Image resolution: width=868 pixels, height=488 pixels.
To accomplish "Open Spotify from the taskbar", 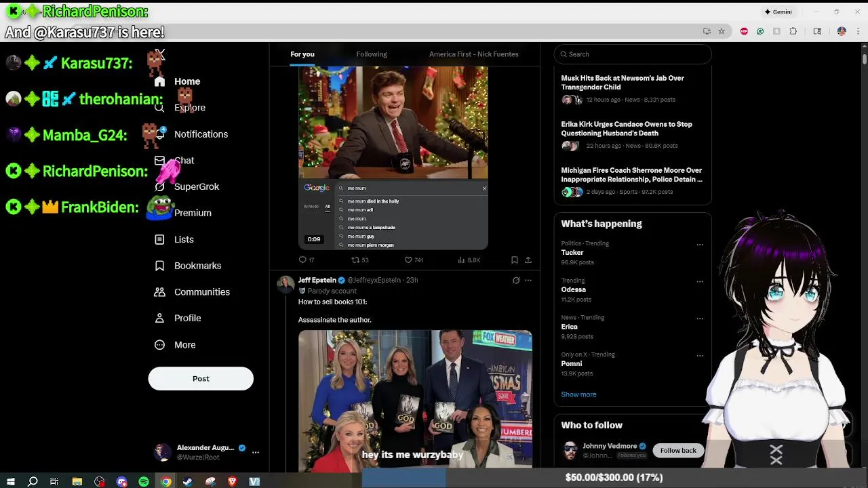I will tap(144, 481).
